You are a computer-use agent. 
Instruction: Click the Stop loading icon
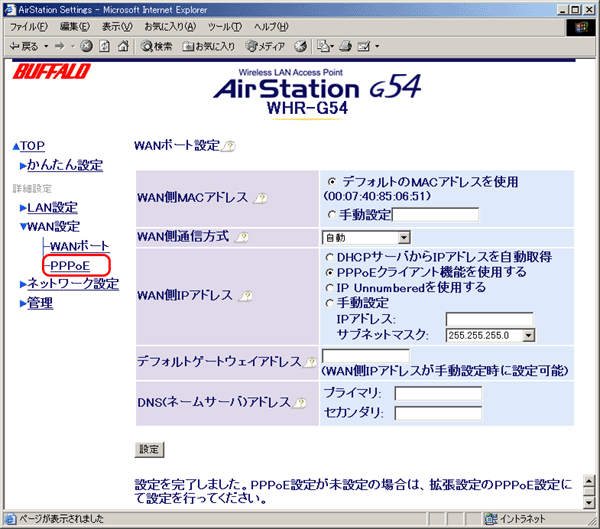coord(87,46)
